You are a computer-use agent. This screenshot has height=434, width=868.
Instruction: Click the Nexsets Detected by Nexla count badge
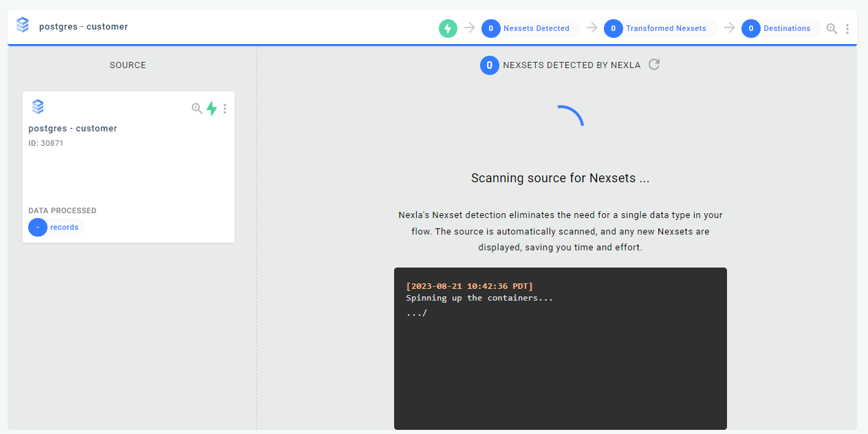pyautogui.click(x=490, y=65)
